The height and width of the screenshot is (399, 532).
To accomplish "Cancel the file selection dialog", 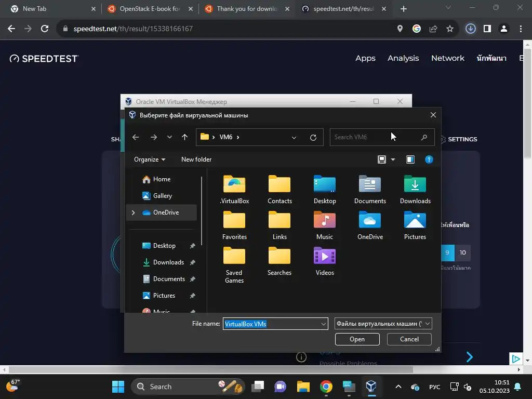I will 409,339.
